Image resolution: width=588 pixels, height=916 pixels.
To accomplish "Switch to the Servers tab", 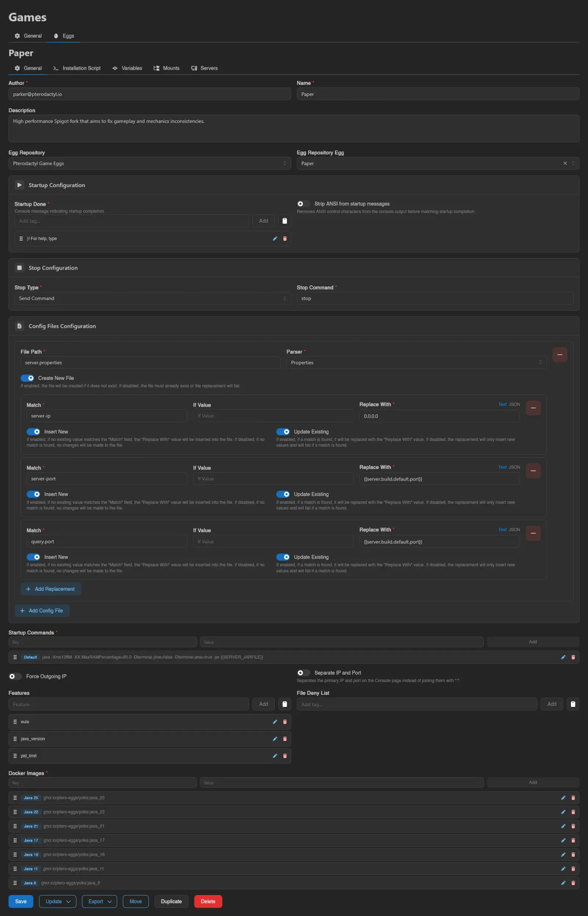I will [x=204, y=68].
